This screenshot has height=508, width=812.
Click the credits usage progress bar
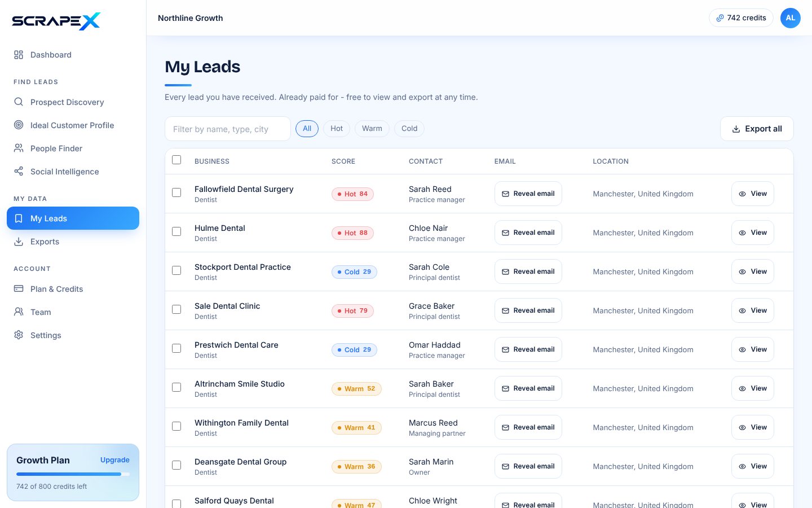[73, 474]
